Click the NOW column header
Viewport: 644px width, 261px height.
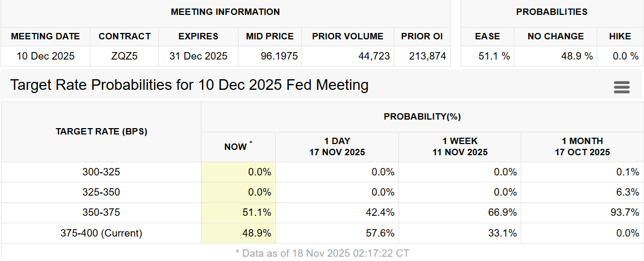point(238,147)
